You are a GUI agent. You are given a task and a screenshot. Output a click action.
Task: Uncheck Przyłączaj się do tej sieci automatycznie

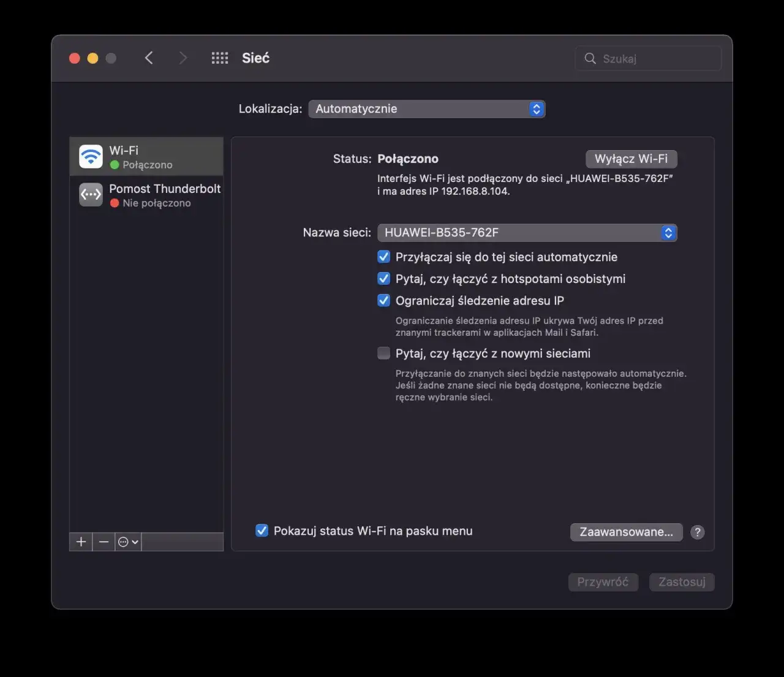tap(384, 257)
